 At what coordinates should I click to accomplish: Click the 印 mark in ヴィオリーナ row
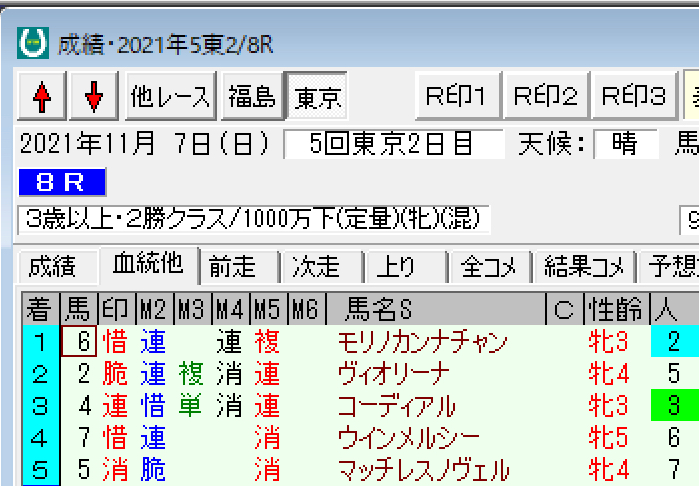point(115,374)
